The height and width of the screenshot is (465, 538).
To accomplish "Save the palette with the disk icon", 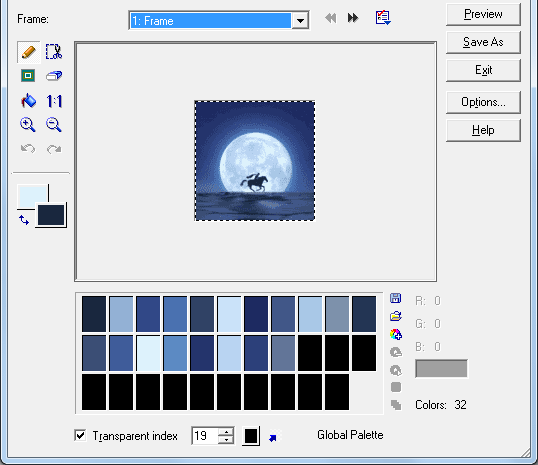I will 395,298.
